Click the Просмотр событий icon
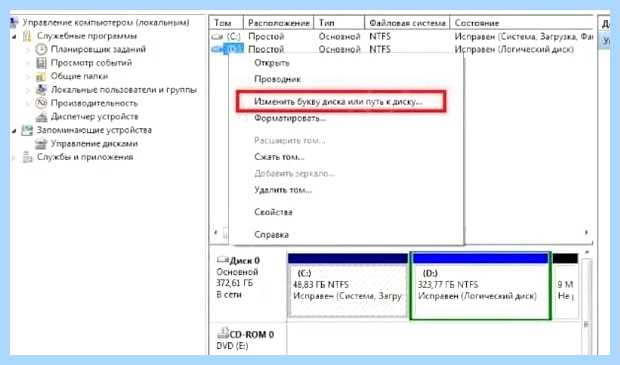 (41, 63)
